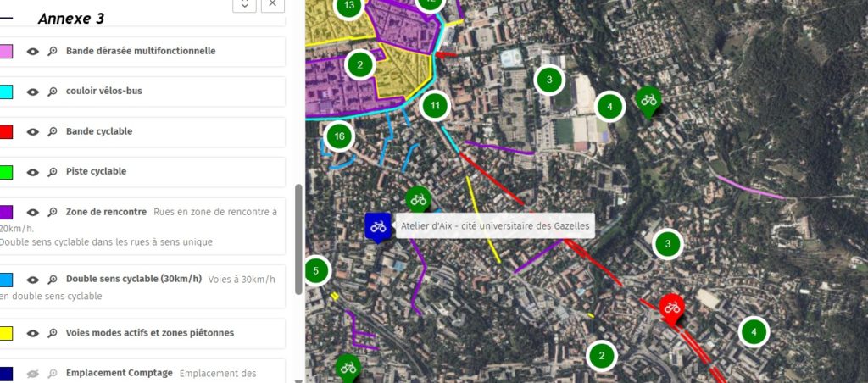Zoom to couloir vélos-bus layer
Viewport: 868px width, 383px height.
[x=52, y=92]
